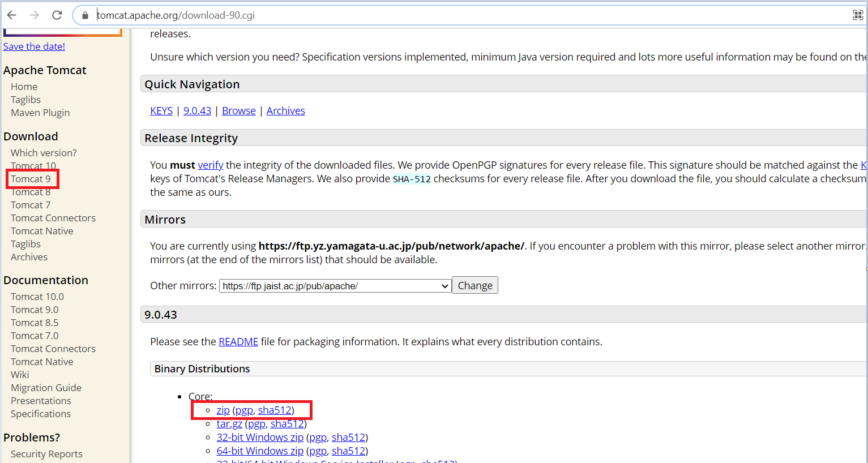Open Archives in Download sidebar
Screen dimensions: 868x463
(x=29, y=257)
